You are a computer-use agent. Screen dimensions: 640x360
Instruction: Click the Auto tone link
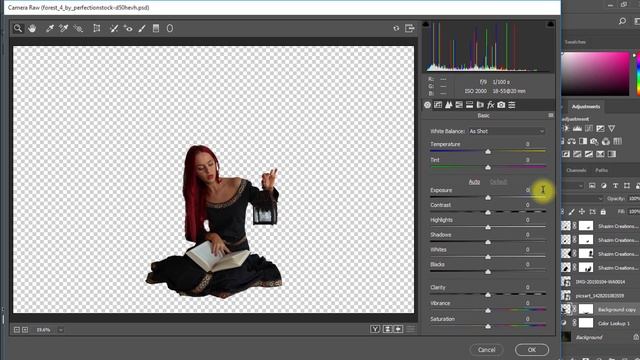tap(474, 182)
